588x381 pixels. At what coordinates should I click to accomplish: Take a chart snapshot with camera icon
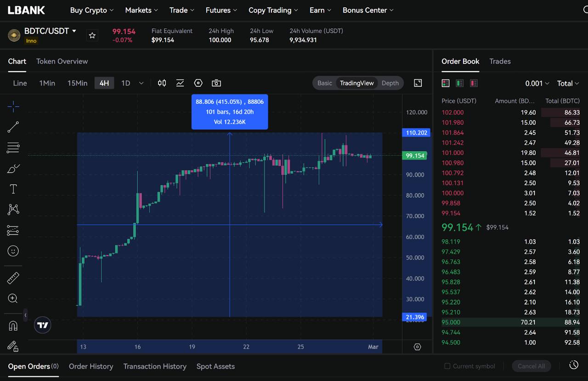[216, 83]
